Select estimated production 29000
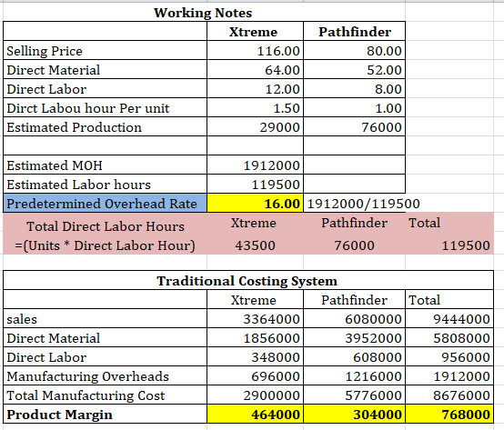 click(256, 127)
